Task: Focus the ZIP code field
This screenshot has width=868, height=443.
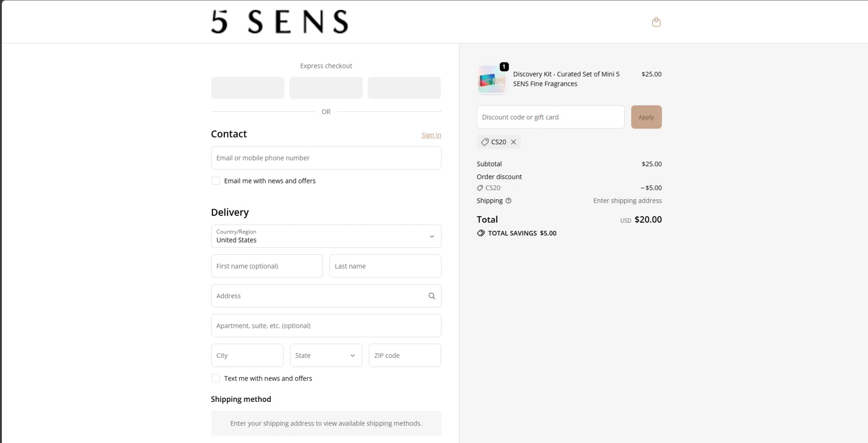Action: [x=404, y=356]
